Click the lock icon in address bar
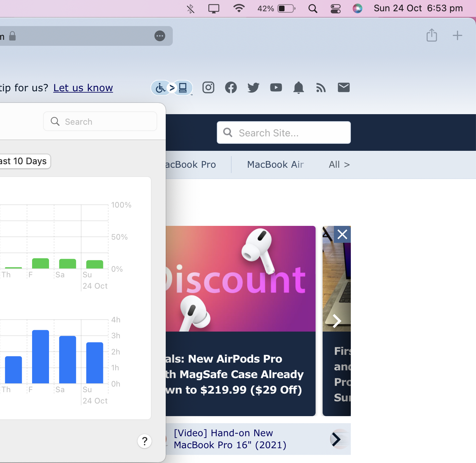 [12, 36]
